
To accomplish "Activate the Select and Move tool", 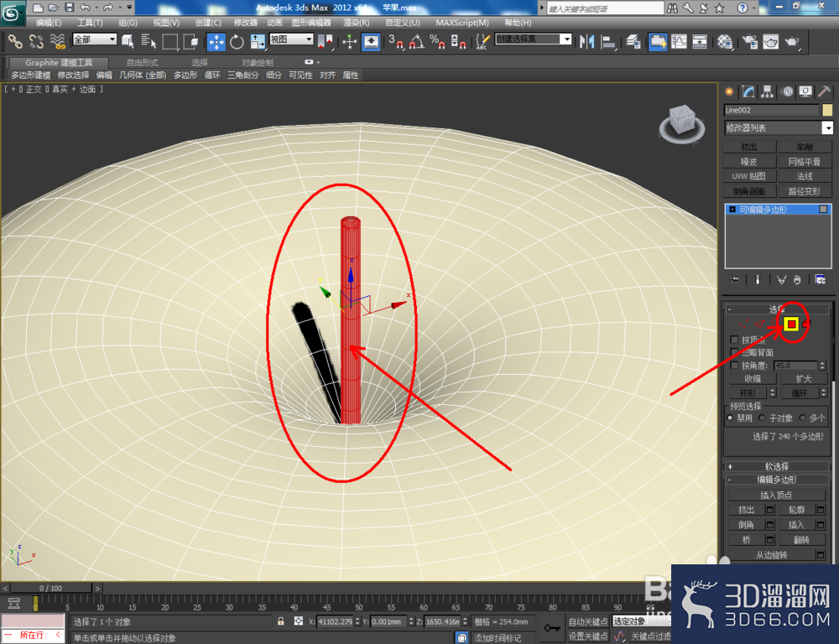I will 216,41.
